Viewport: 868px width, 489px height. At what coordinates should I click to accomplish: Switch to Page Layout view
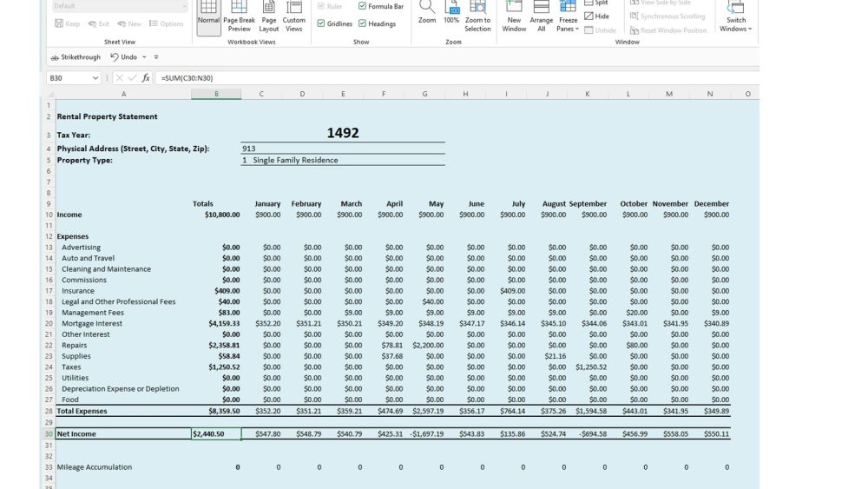pos(268,16)
